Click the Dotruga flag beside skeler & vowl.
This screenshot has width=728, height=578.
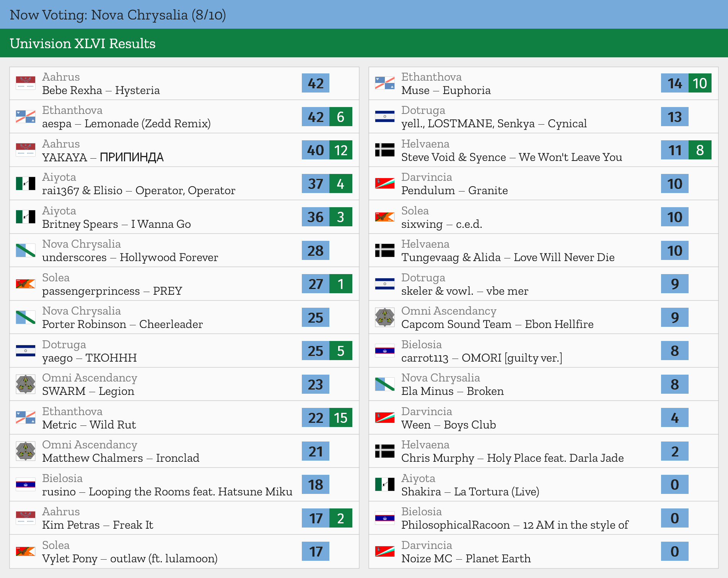click(x=385, y=284)
